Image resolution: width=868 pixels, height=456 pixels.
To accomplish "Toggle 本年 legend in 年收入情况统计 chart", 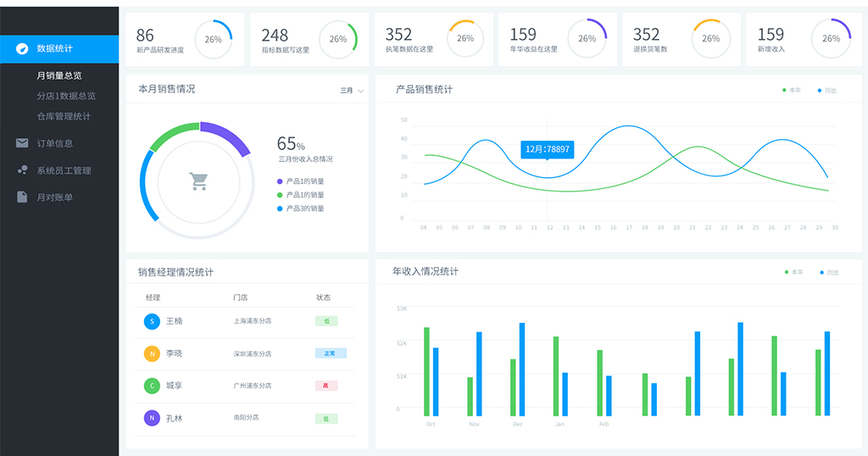I will pos(793,272).
